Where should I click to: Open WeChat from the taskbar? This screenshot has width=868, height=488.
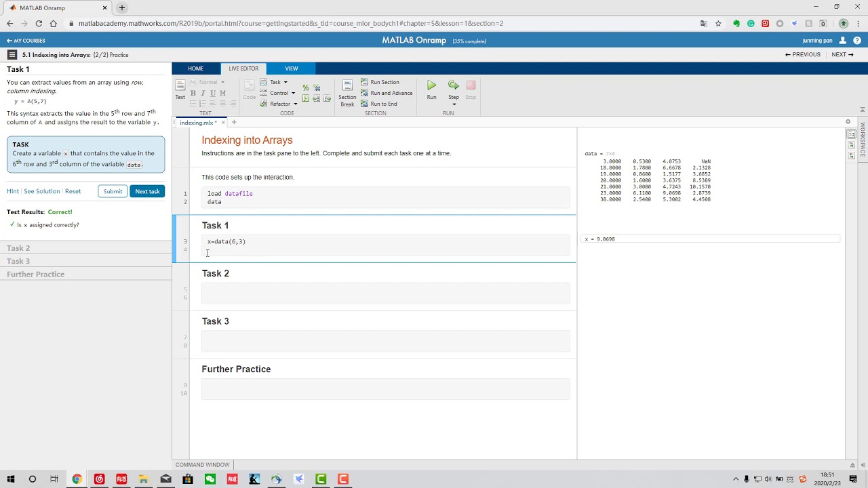(x=210, y=479)
